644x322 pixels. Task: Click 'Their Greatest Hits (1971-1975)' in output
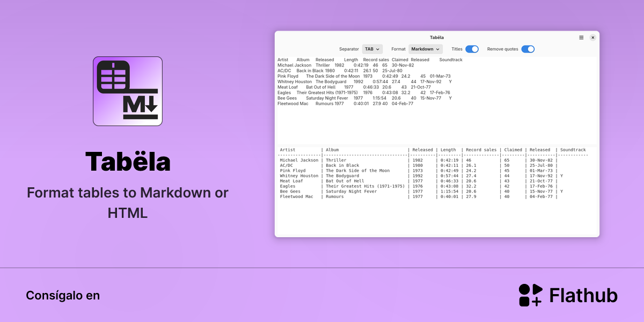tap(365, 186)
